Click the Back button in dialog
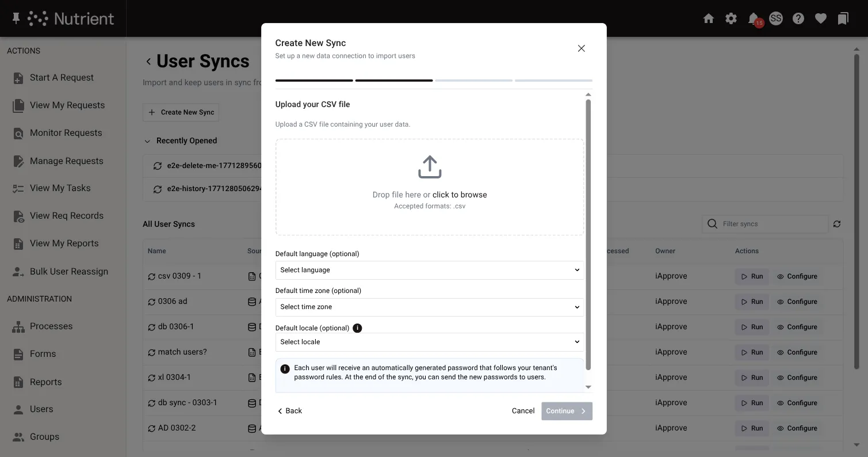Image resolution: width=868 pixels, height=457 pixels. (289, 411)
